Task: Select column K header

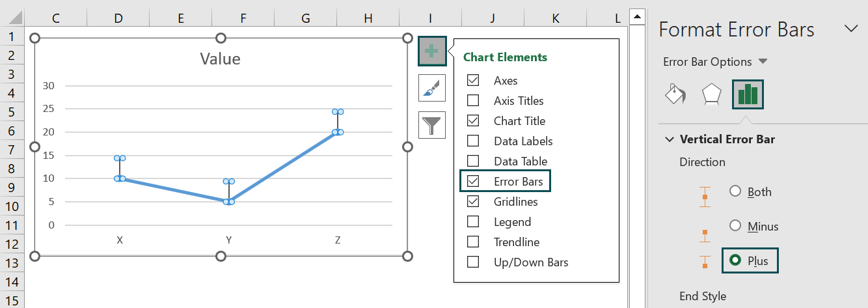Action: coord(556,19)
